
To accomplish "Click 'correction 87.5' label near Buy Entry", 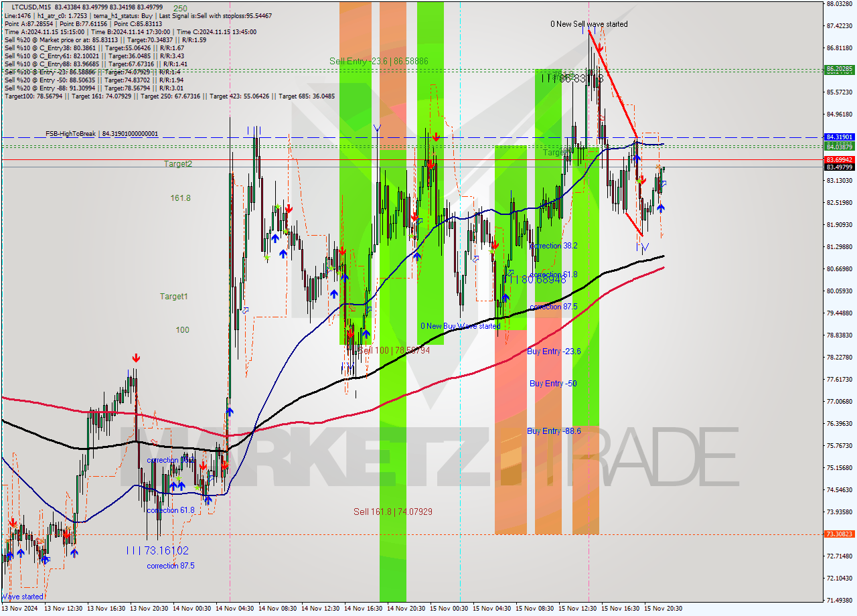I will tap(554, 307).
